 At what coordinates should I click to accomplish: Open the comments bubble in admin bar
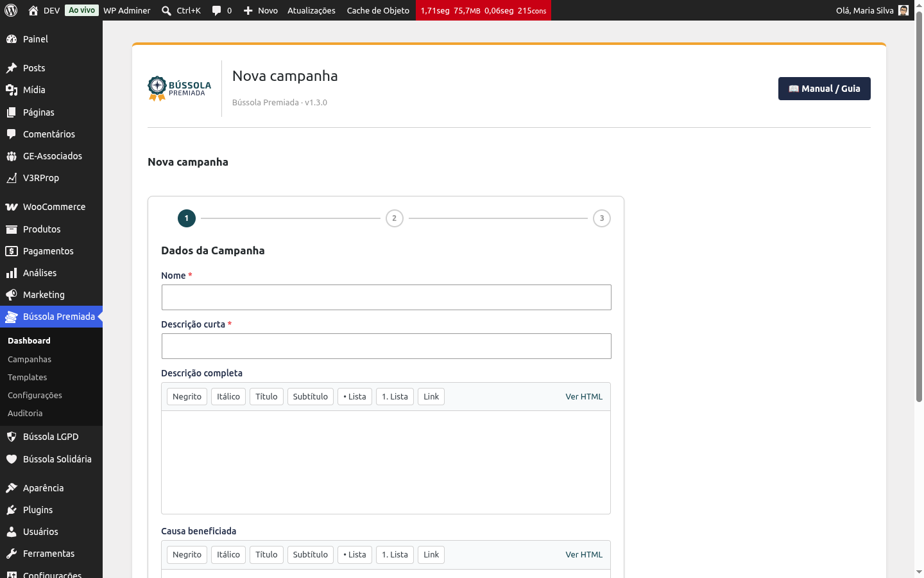[217, 10]
